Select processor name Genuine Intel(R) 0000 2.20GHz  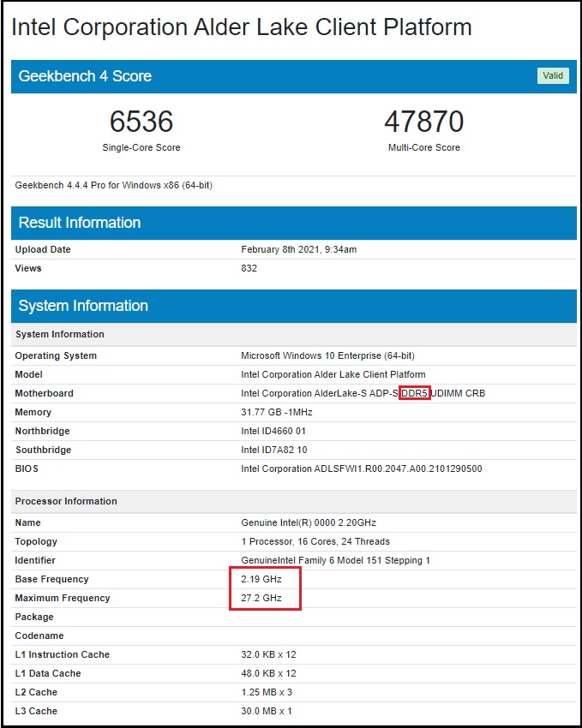309,522
